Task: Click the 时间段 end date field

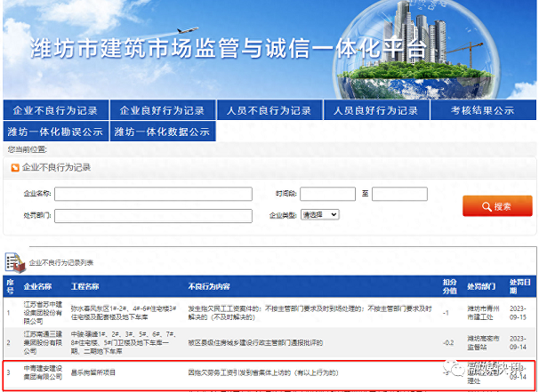Action: click(x=399, y=194)
